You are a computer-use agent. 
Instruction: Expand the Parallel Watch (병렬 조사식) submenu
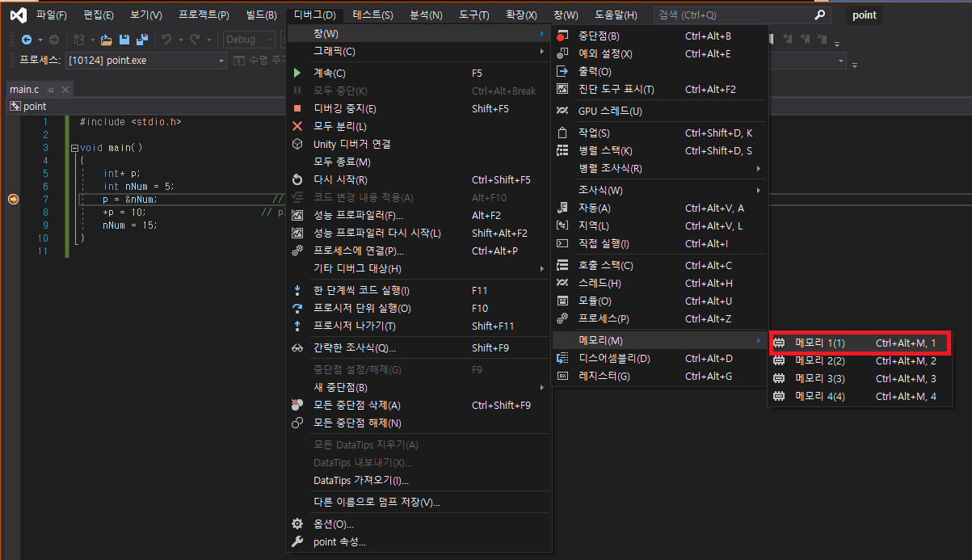[x=659, y=168]
